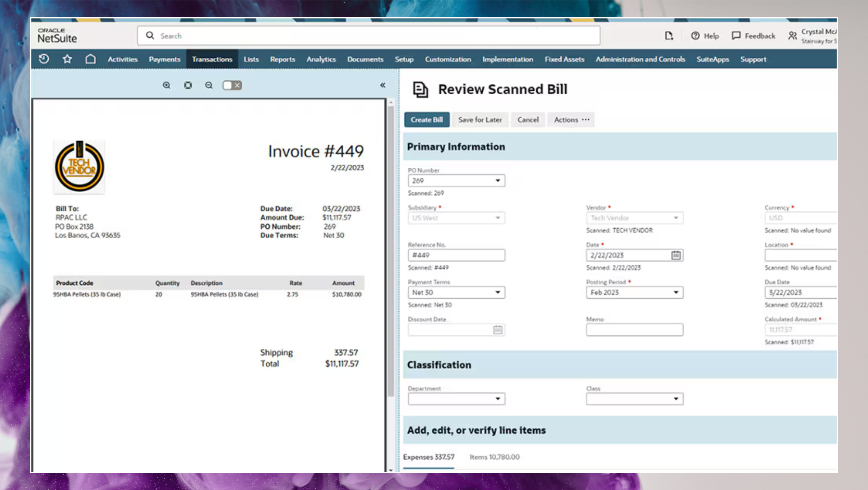Screen dimensions: 868x490
Task: Click the Primary Information section header
Action: [620, 147]
